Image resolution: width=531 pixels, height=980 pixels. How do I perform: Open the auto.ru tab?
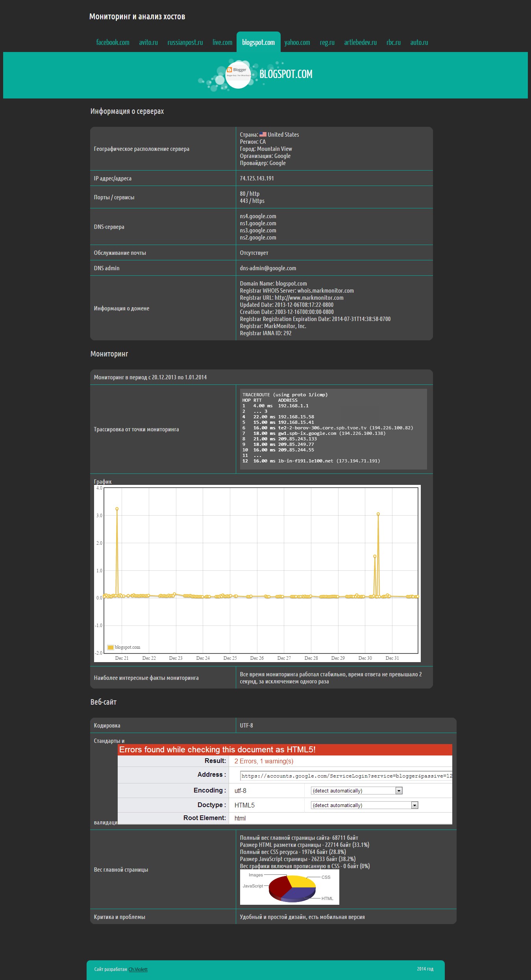click(x=419, y=42)
